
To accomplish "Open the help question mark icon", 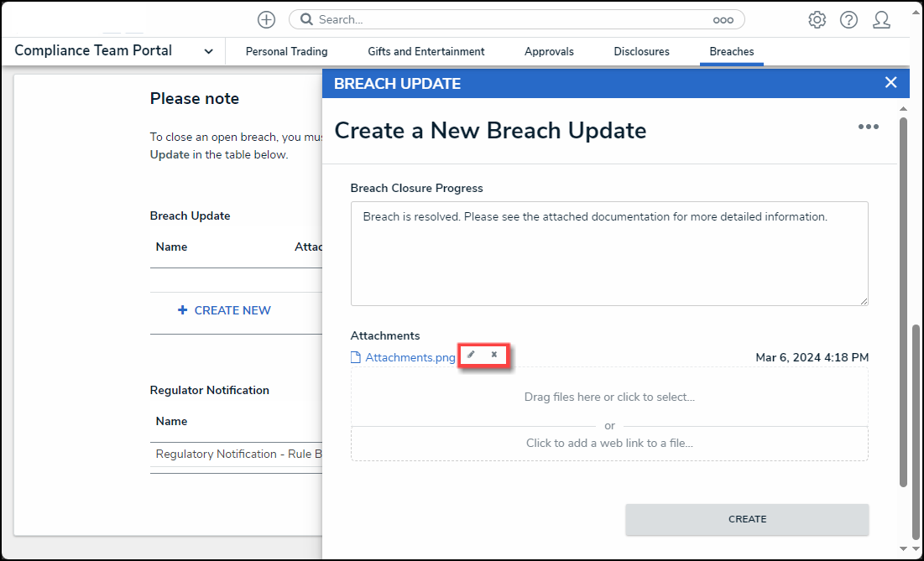I will 848,20.
